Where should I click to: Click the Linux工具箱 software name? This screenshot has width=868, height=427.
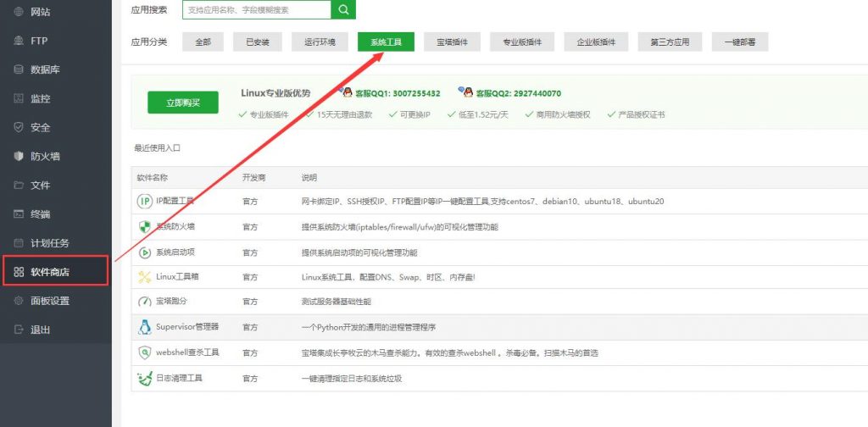click(x=177, y=276)
